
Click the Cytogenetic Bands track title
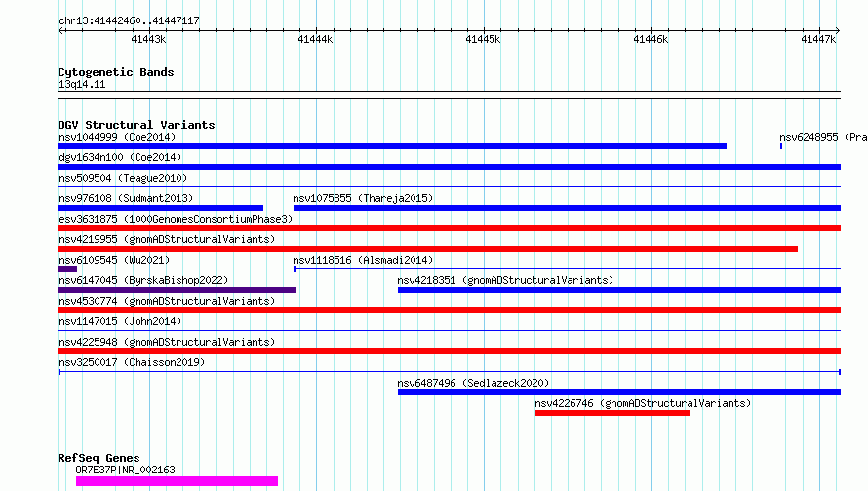coord(116,72)
